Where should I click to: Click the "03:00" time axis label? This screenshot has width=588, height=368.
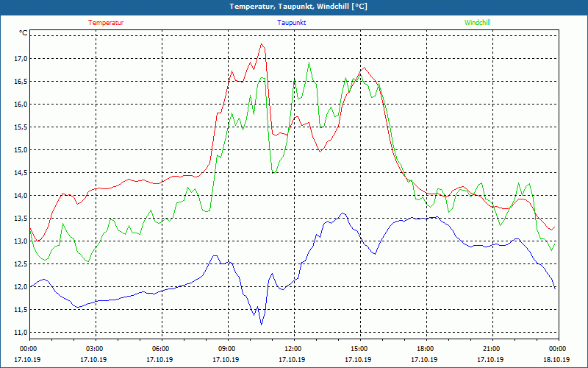click(x=94, y=349)
